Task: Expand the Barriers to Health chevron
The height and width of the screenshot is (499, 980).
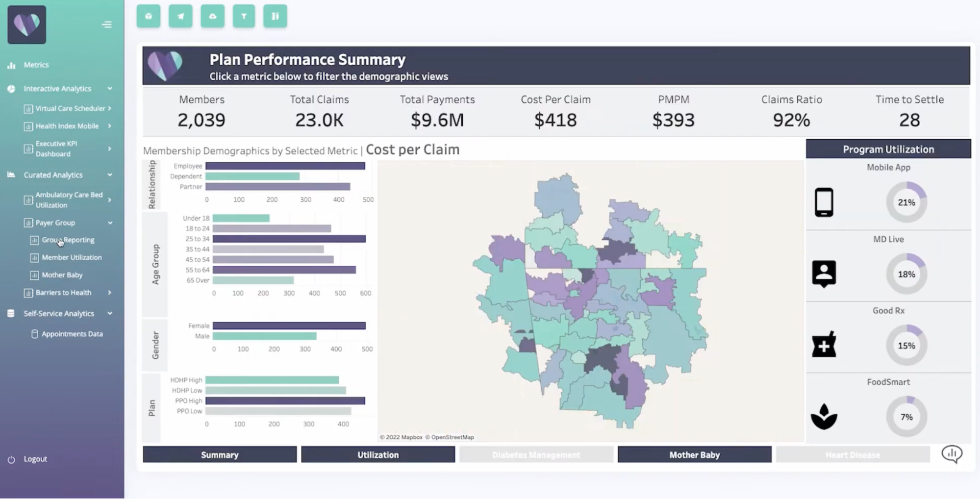Action: (110, 293)
